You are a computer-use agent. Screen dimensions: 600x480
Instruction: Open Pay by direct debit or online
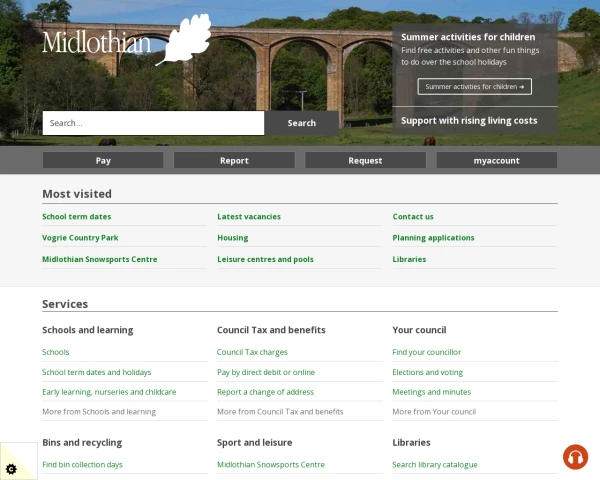266,372
